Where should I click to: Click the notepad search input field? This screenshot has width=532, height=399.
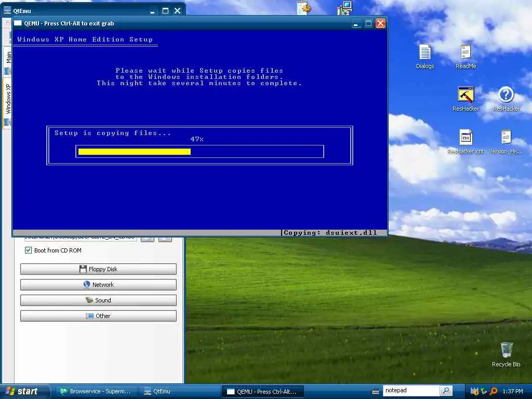pos(411,391)
